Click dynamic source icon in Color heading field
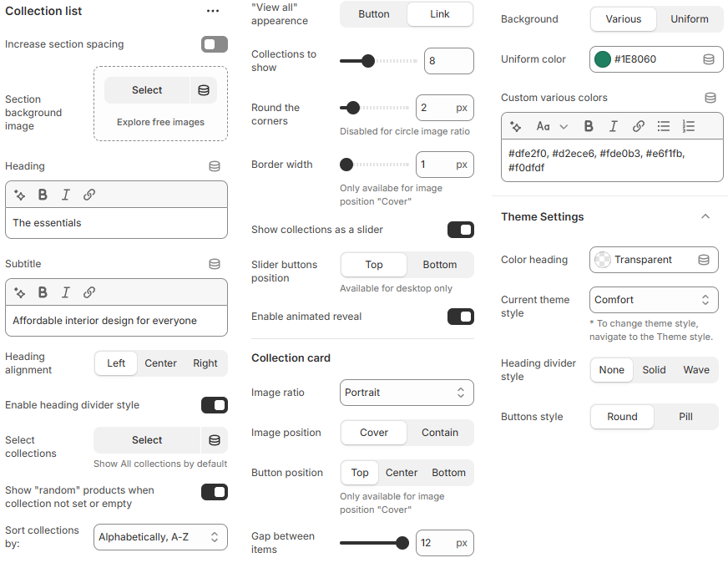Viewport: 728px width, 573px height. pyautogui.click(x=704, y=260)
